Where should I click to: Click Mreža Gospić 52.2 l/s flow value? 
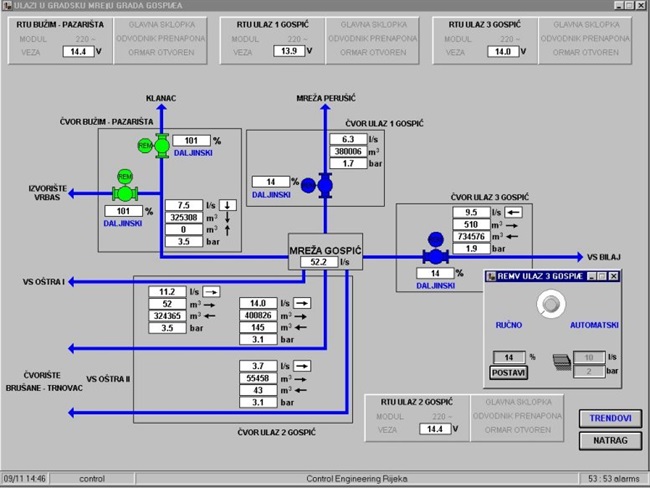click(x=319, y=262)
